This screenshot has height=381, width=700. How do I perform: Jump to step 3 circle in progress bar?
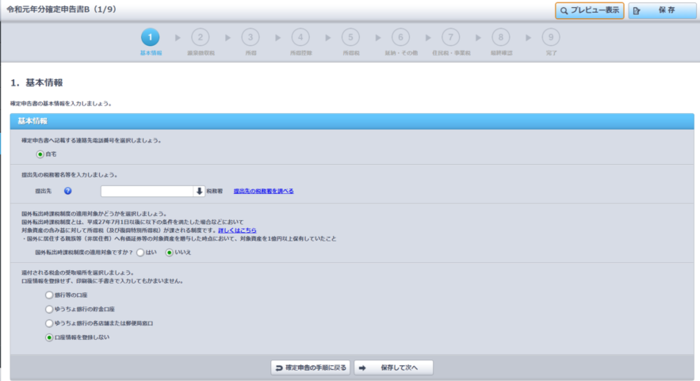(x=250, y=38)
